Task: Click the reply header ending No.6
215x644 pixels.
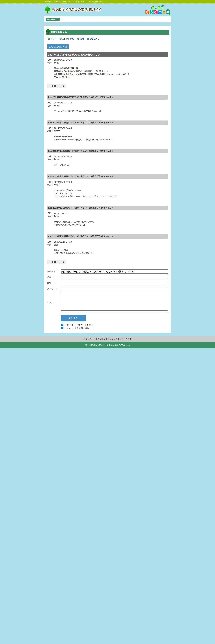Action: click(107, 237)
